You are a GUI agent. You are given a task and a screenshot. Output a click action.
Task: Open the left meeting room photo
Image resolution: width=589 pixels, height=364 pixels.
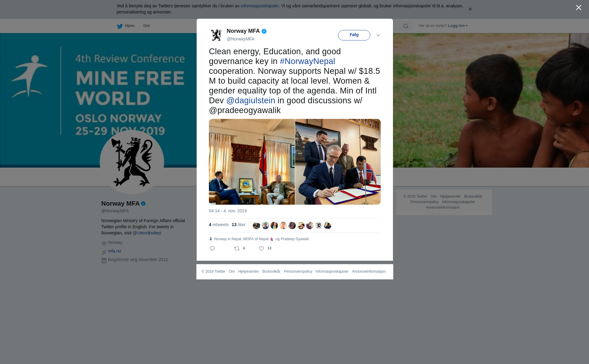click(x=252, y=162)
